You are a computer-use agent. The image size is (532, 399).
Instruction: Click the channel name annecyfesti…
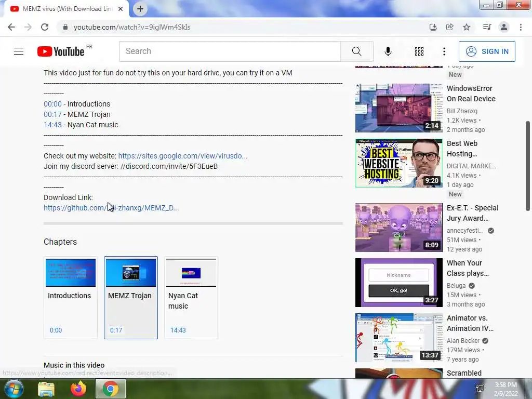pos(465,231)
